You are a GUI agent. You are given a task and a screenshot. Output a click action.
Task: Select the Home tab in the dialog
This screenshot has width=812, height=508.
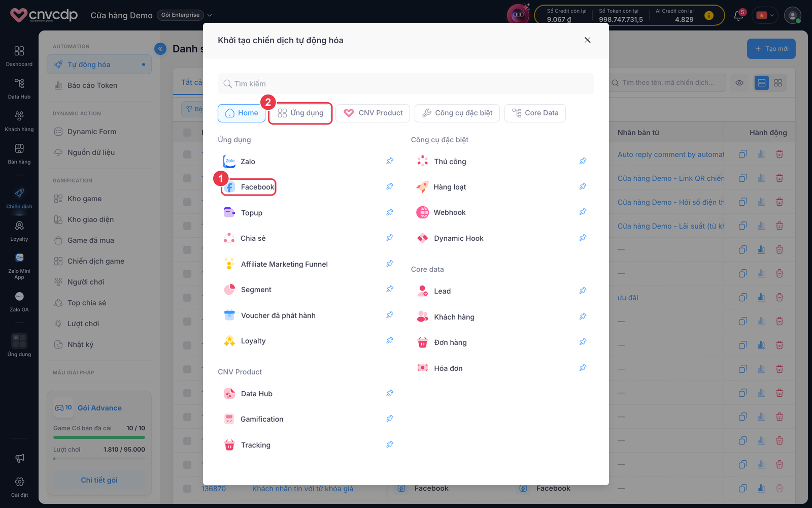point(242,113)
